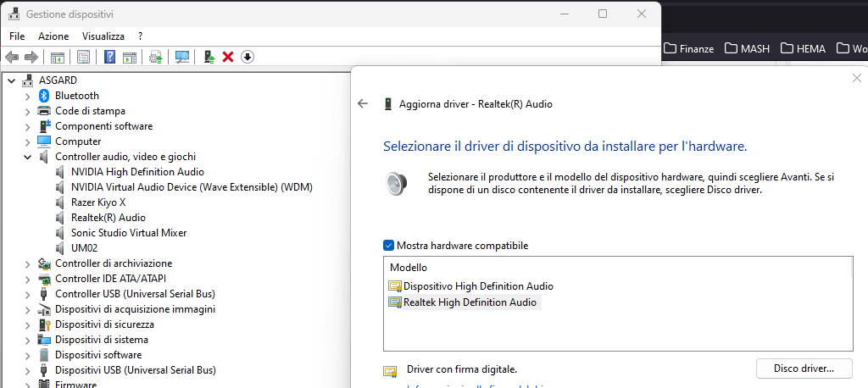Click Scan for hardware changes monitor icon
This screenshot has width=868, height=388.
point(182,57)
